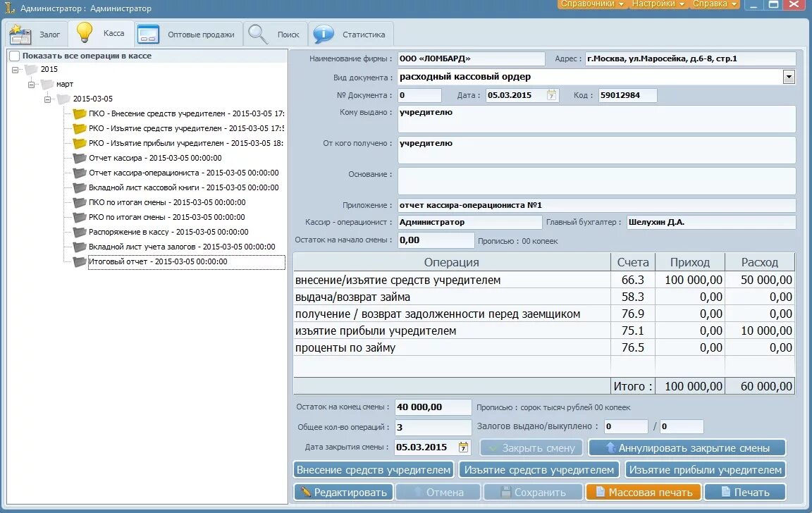
Task: Click the Общее кол-во операций field
Action: tap(433, 427)
